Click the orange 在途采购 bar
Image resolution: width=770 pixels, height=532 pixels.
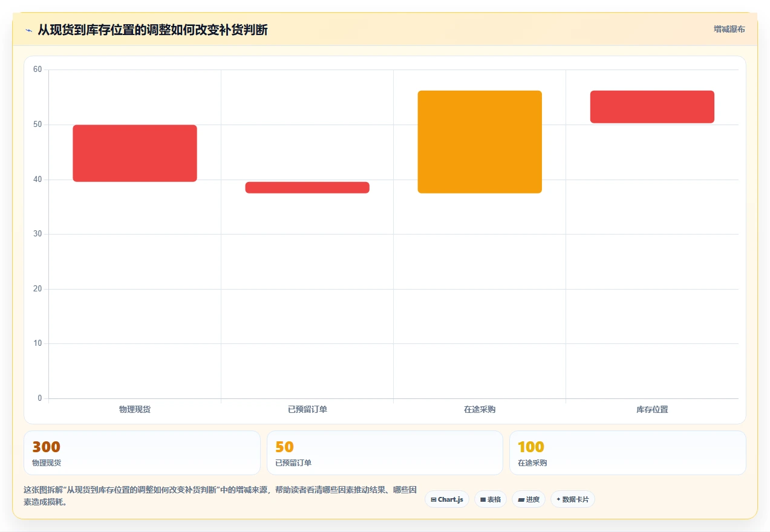[x=480, y=142]
